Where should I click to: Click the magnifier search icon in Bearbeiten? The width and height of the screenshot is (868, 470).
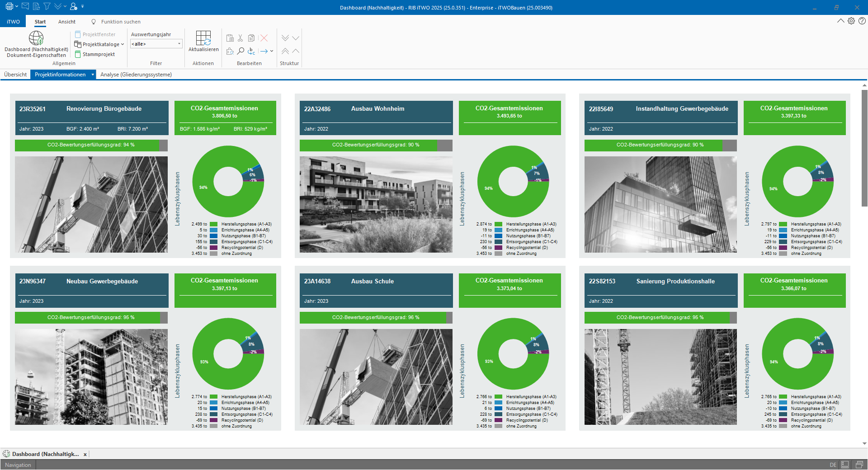(241, 51)
